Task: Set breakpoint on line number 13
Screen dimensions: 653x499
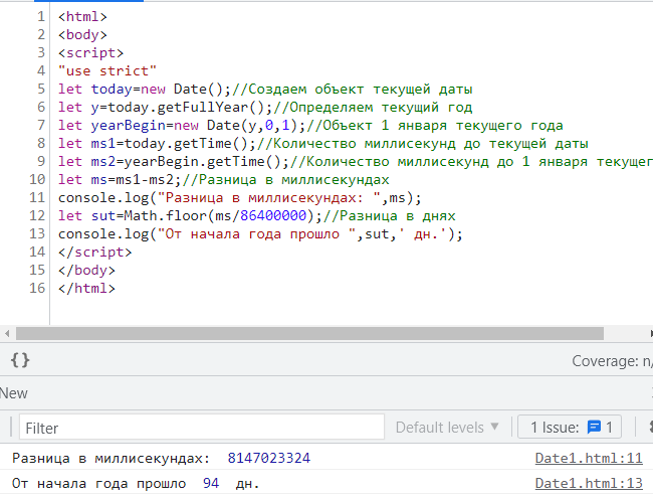Action: 37,233
